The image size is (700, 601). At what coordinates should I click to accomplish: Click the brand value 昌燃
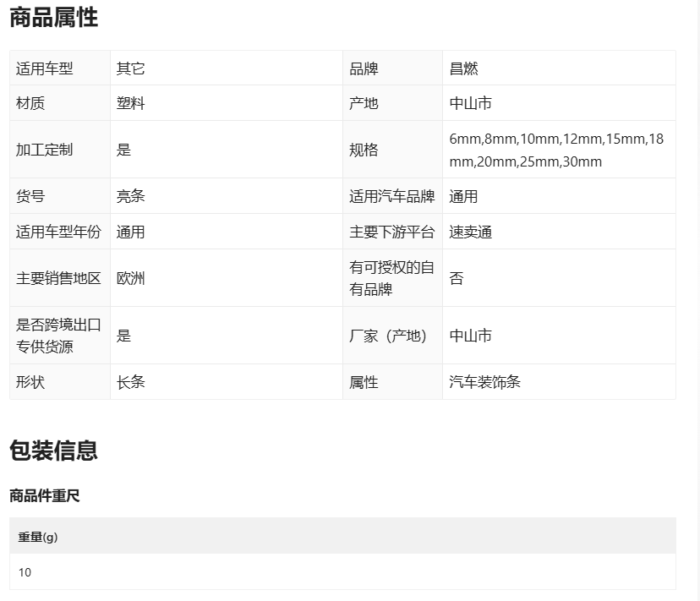coord(463,68)
